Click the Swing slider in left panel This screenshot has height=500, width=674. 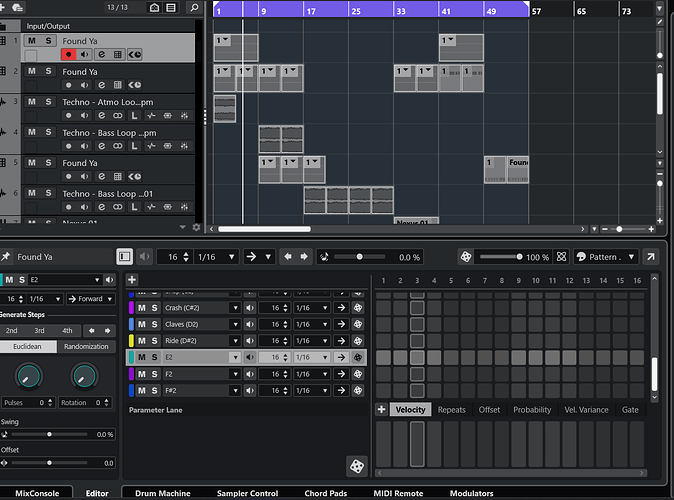click(49, 435)
